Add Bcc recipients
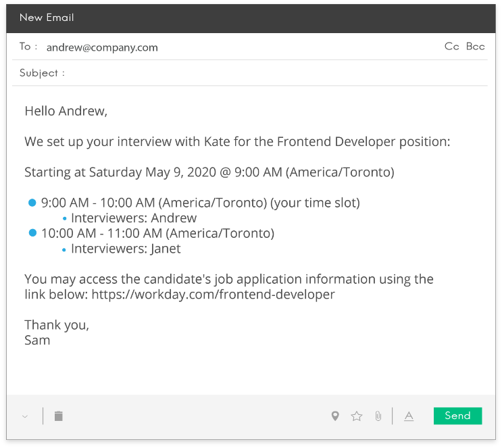 point(476,47)
